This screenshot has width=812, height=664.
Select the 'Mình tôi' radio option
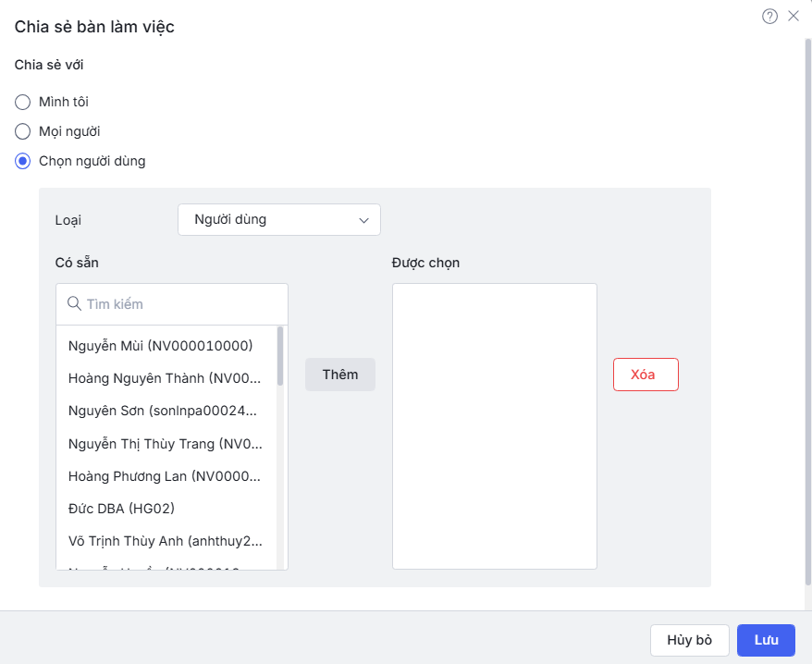click(x=23, y=102)
